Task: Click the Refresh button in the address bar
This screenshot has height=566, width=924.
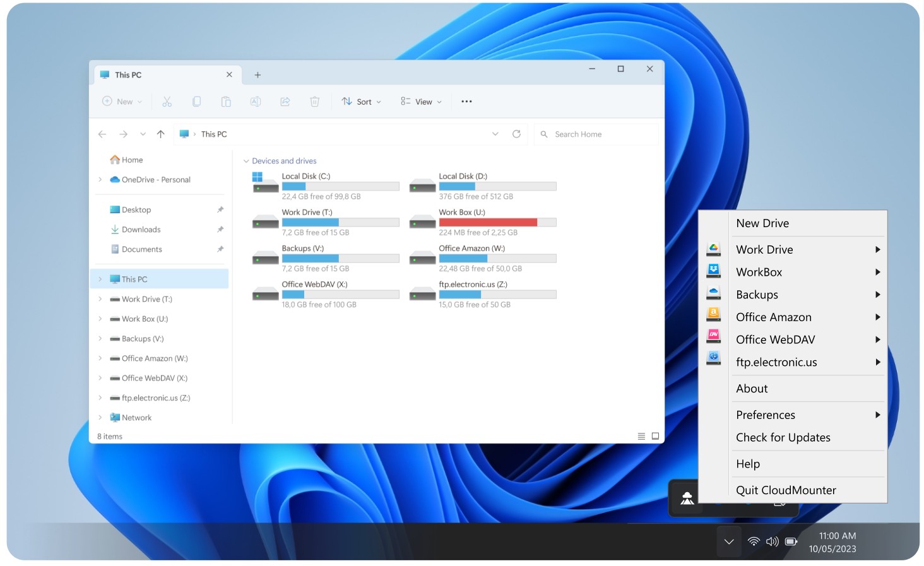Action: point(516,134)
